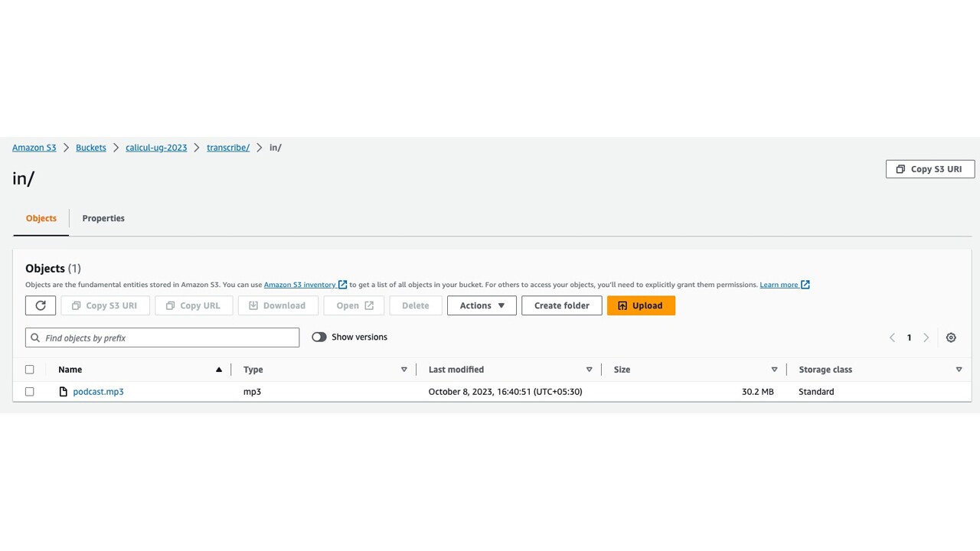Click the external link icon beside Amazon S3 inventory

click(x=342, y=285)
